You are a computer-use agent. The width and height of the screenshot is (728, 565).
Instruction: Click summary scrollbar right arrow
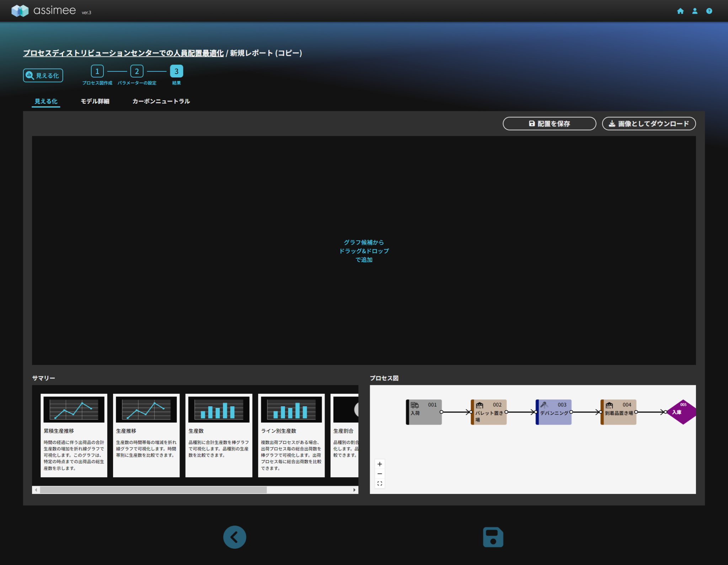(x=354, y=490)
